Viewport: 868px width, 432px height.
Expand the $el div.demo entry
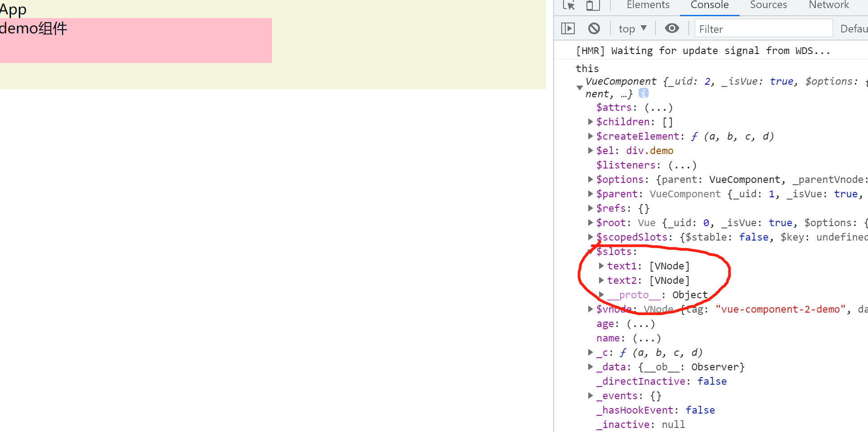pos(590,150)
